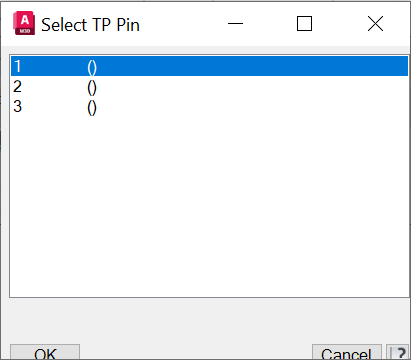This screenshot has height=360, width=411.
Task: Click the number 2 in pin list
Action: pos(17,86)
